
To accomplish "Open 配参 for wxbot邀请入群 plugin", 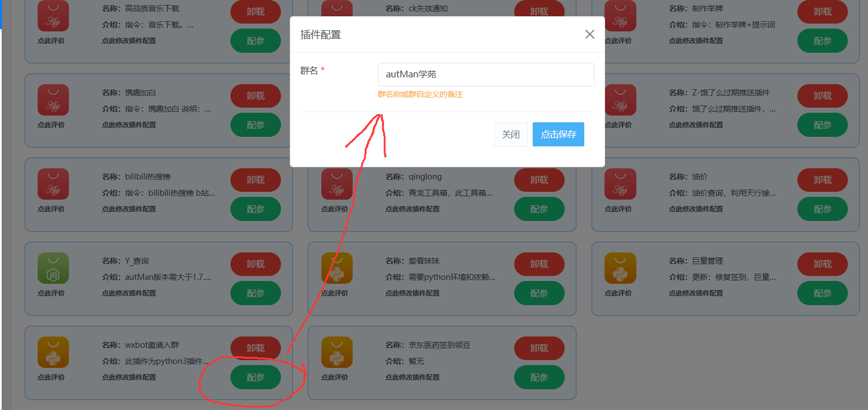I will (x=256, y=377).
